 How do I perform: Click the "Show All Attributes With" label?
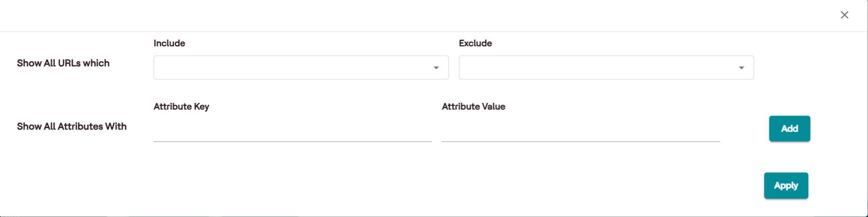(72, 127)
